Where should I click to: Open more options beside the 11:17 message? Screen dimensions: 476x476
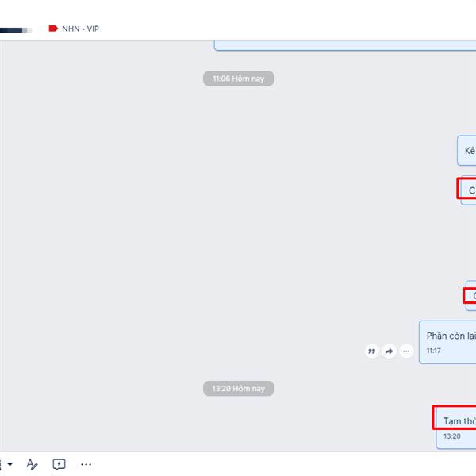tap(406, 351)
